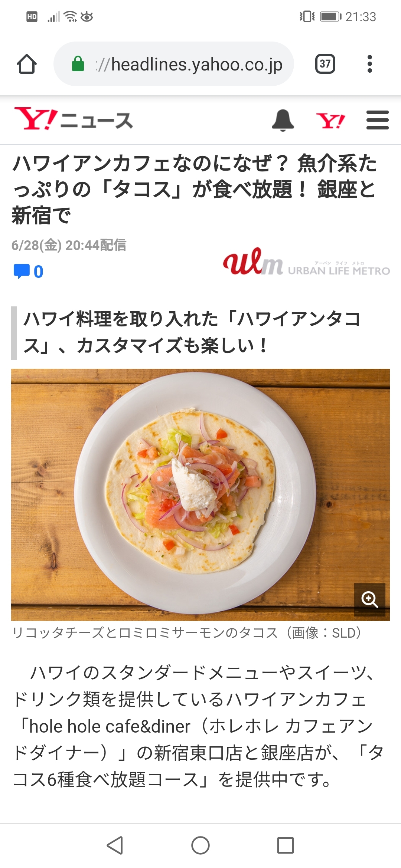Open Chrome's three-dot overflow menu

click(x=369, y=64)
